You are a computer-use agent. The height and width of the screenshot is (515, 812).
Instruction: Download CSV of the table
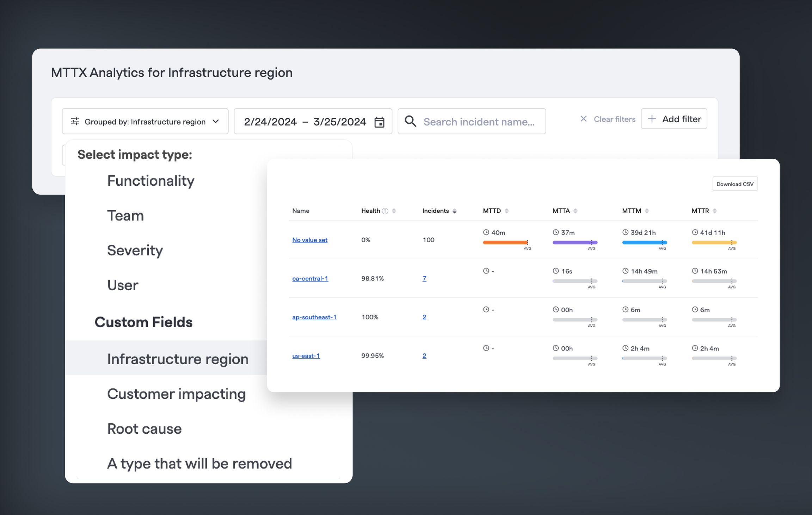point(735,184)
